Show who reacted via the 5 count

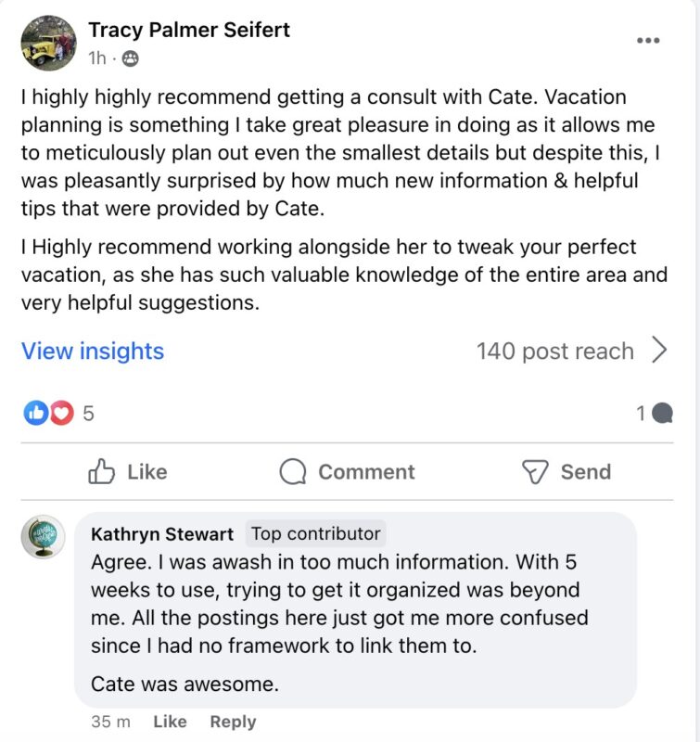(x=88, y=414)
